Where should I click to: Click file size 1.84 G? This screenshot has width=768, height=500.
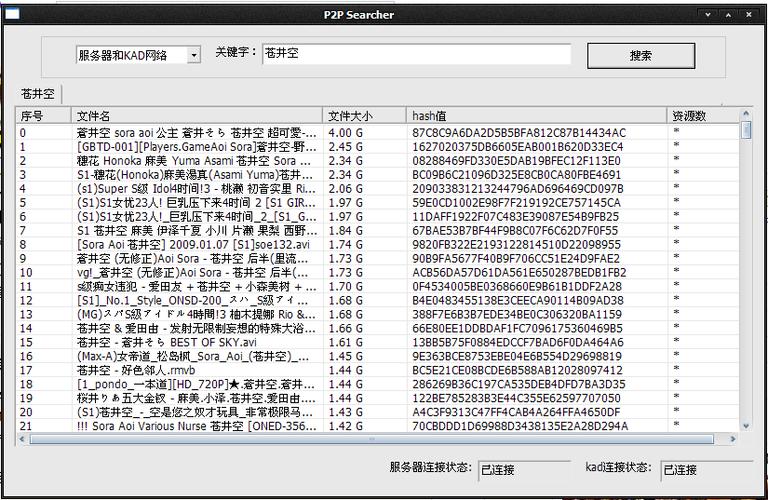(x=346, y=231)
